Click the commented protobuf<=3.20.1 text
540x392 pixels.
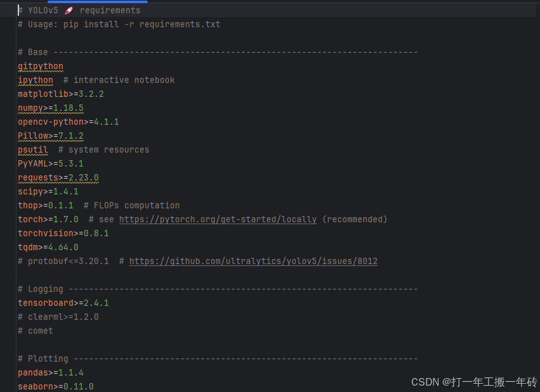coord(63,261)
